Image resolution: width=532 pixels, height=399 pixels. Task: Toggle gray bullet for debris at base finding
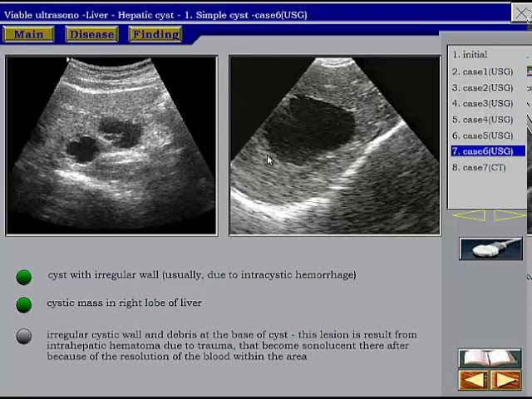click(24, 336)
